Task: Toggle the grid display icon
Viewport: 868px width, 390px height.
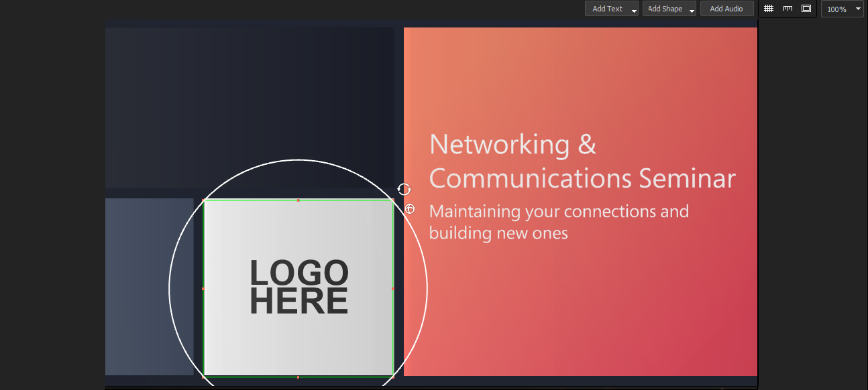Action: coord(769,9)
